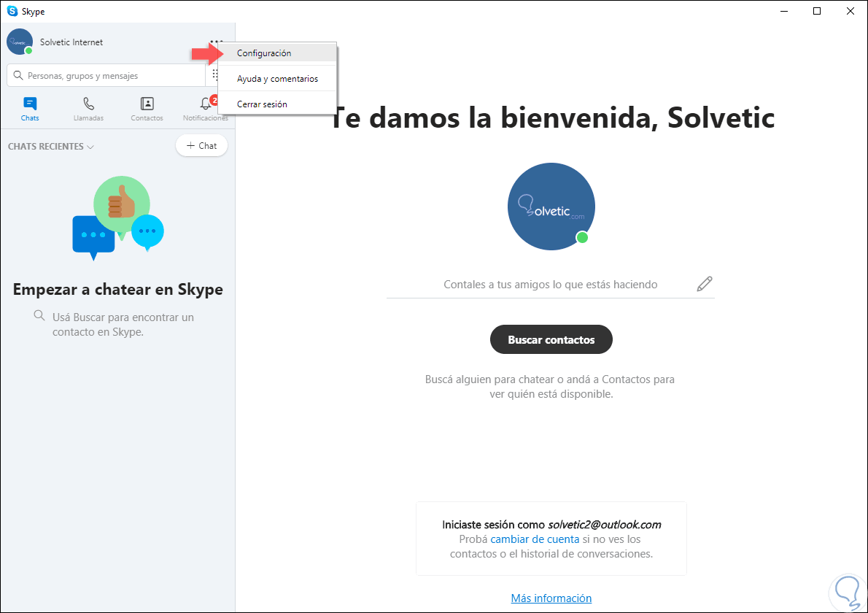Click the Empezar a chatear en Skype heading

pos(118,290)
